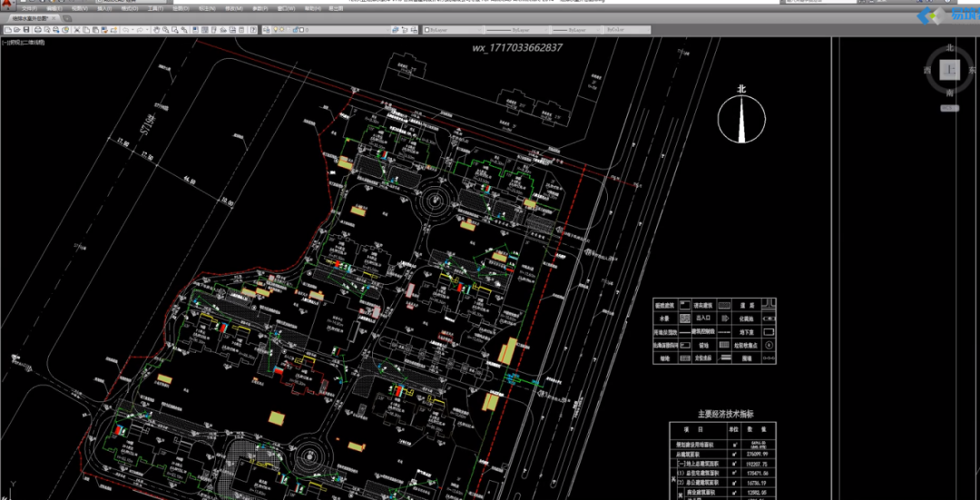This screenshot has width=980, height=500.
Task: Select the 主要经济技术指标 table title text
Action: pyautogui.click(x=725, y=414)
